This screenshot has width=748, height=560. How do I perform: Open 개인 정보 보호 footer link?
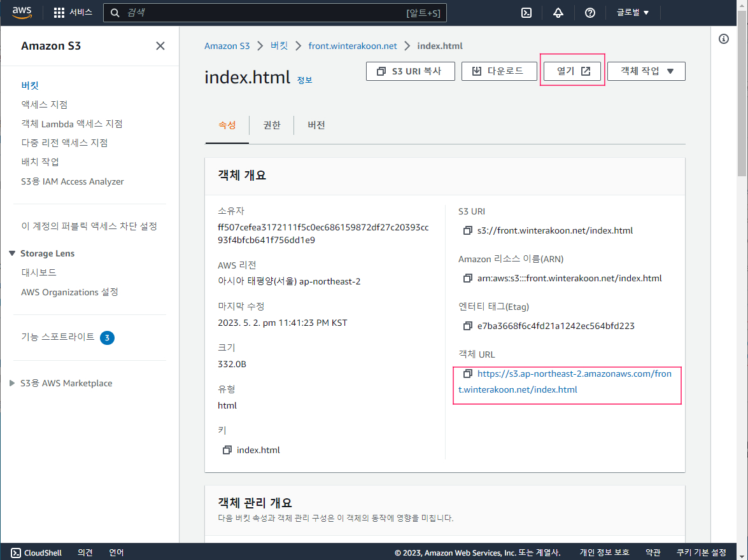click(x=604, y=552)
